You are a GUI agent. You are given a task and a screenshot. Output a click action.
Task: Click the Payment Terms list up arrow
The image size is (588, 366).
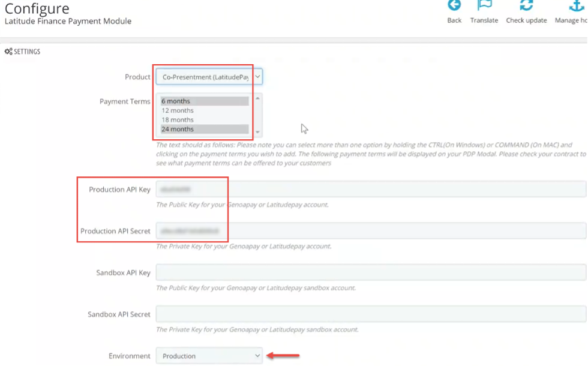257,98
